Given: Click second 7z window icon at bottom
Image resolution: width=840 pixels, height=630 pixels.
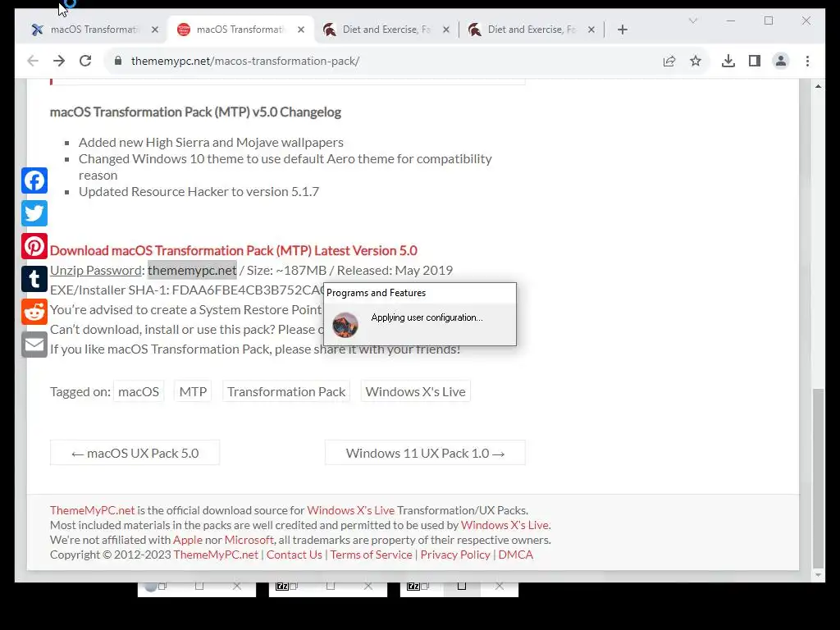Looking at the screenshot, I should pyautogui.click(x=413, y=587).
